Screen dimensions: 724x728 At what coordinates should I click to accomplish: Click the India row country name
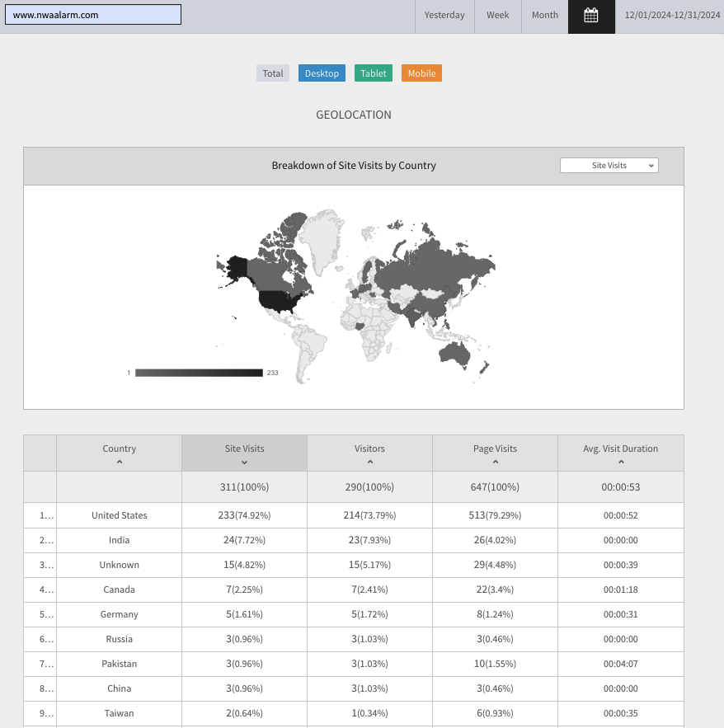click(120, 540)
